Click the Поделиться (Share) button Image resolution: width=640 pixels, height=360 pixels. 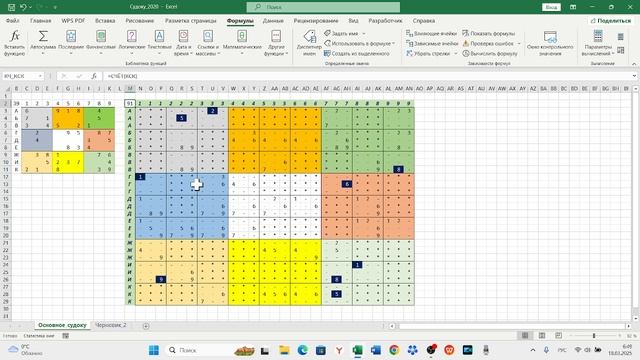[x=611, y=20]
